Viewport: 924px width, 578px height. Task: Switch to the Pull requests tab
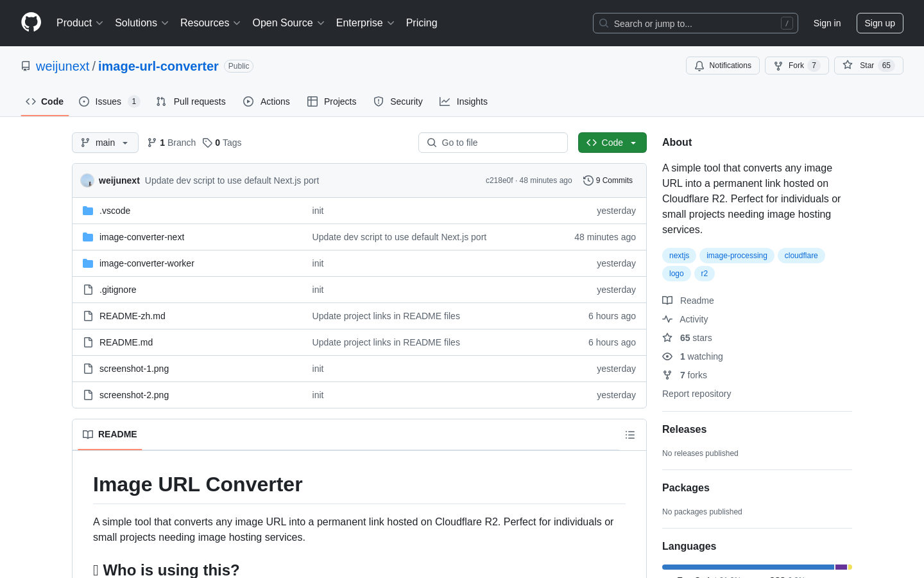coord(191,101)
